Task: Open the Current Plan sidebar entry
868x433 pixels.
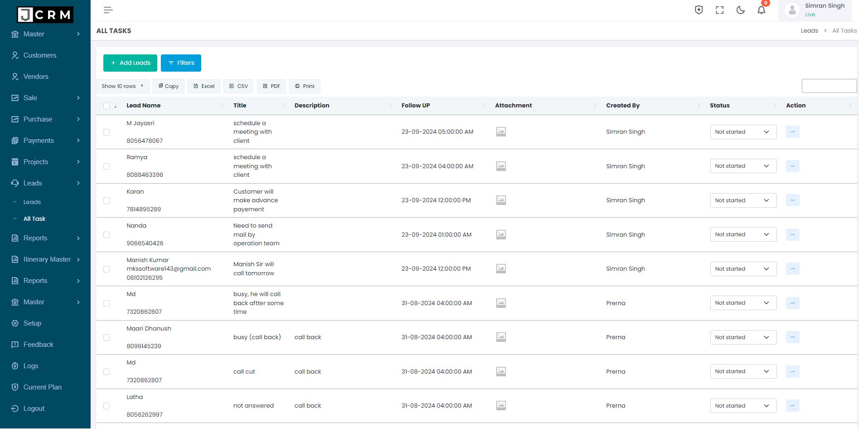Action: coord(42,387)
